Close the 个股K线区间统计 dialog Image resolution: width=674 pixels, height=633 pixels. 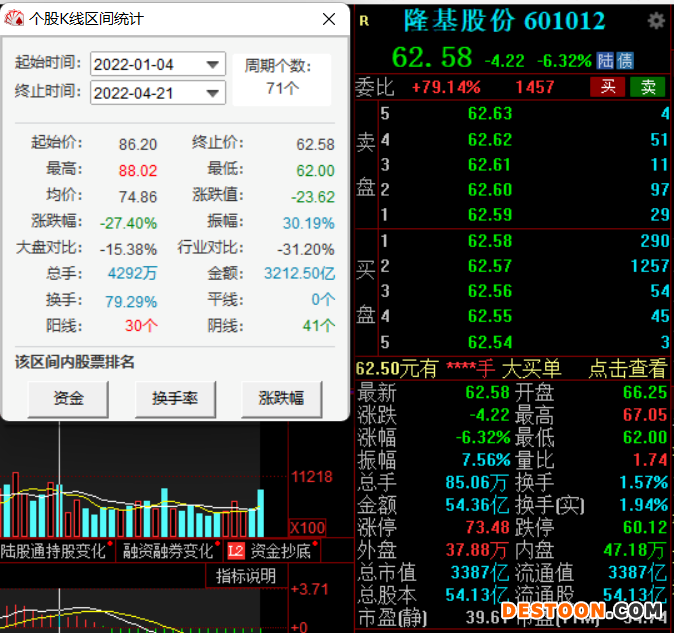pos(329,19)
